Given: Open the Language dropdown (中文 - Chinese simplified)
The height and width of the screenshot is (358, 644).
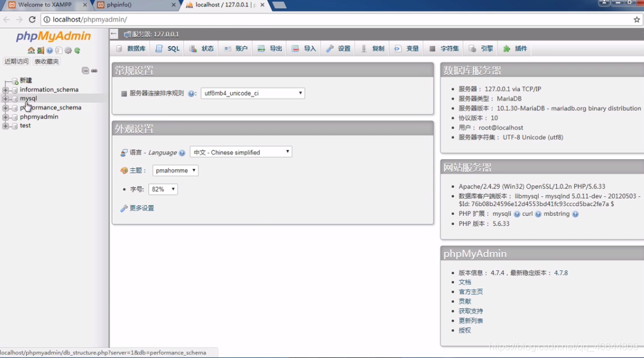Looking at the screenshot, I should [241, 152].
